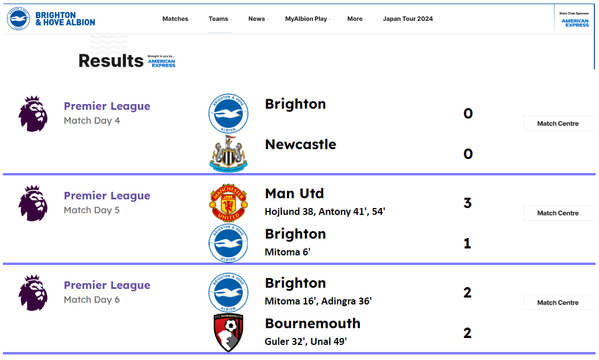
Task: Open Match Centre for Man Utd vs Brighton
Action: coord(558,213)
